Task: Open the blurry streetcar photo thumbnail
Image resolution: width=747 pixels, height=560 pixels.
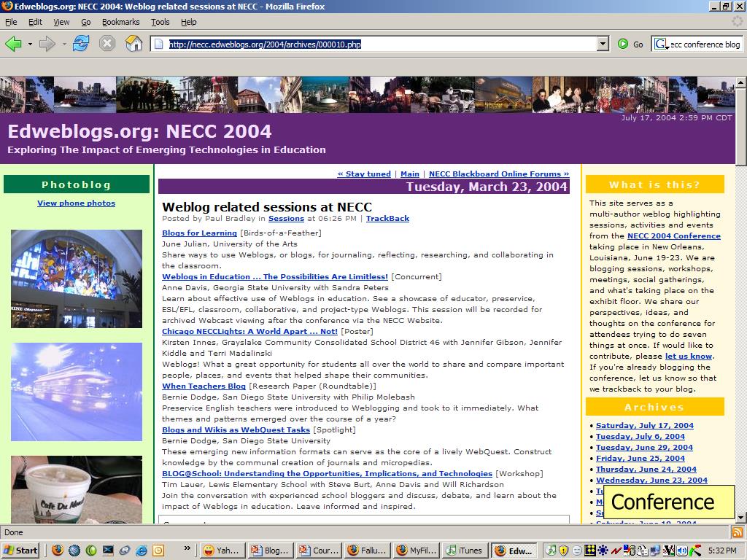Action: 77,392
